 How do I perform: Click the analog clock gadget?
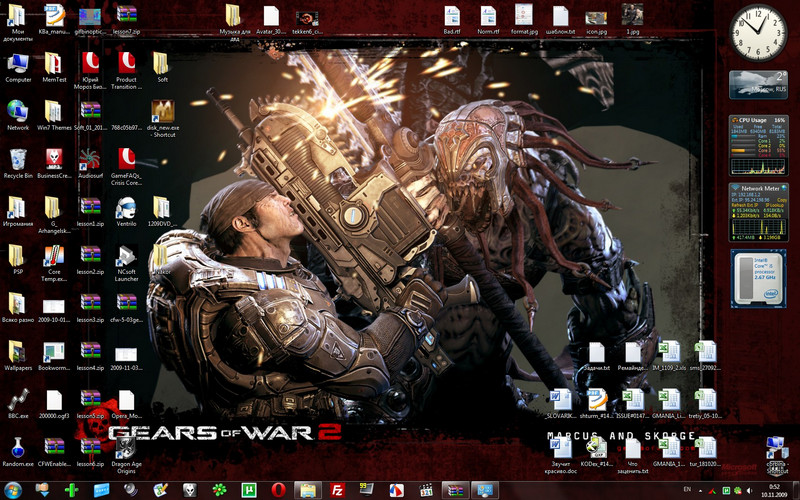click(x=758, y=33)
